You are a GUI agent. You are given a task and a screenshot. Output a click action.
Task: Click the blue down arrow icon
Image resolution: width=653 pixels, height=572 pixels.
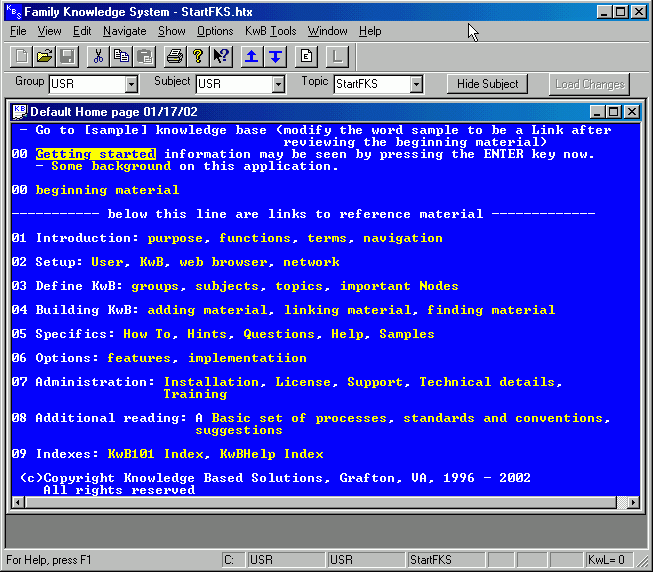(275, 56)
